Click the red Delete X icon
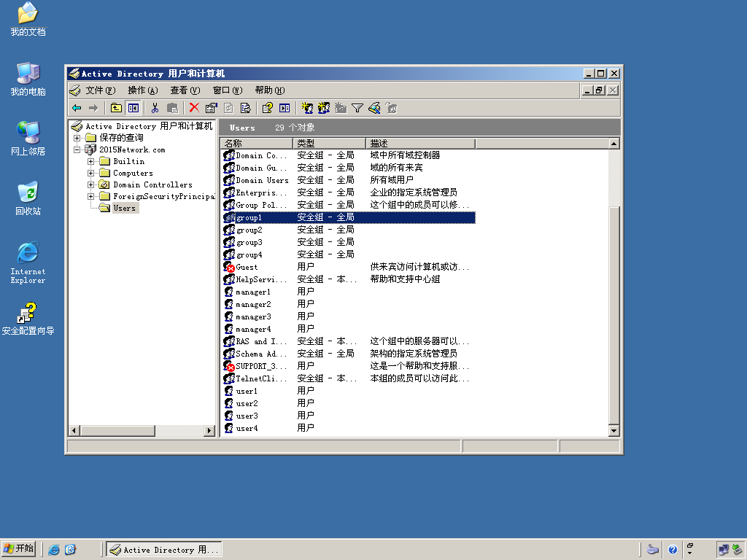 194,108
